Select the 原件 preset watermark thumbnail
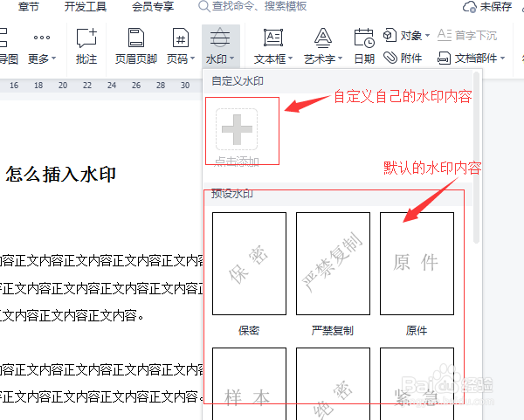Screen dimensions: 524x420 [417, 264]
